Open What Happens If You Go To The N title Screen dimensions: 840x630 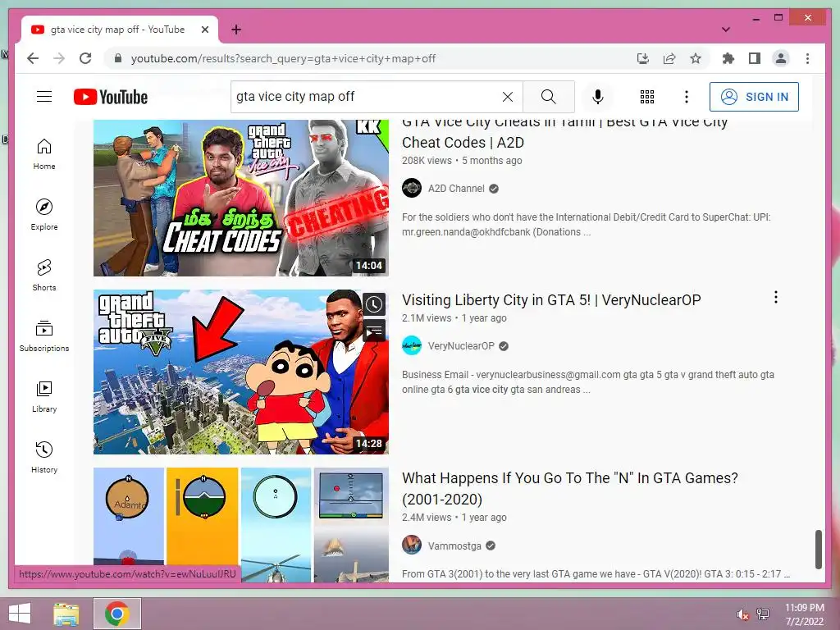click(x=570, y=489)
